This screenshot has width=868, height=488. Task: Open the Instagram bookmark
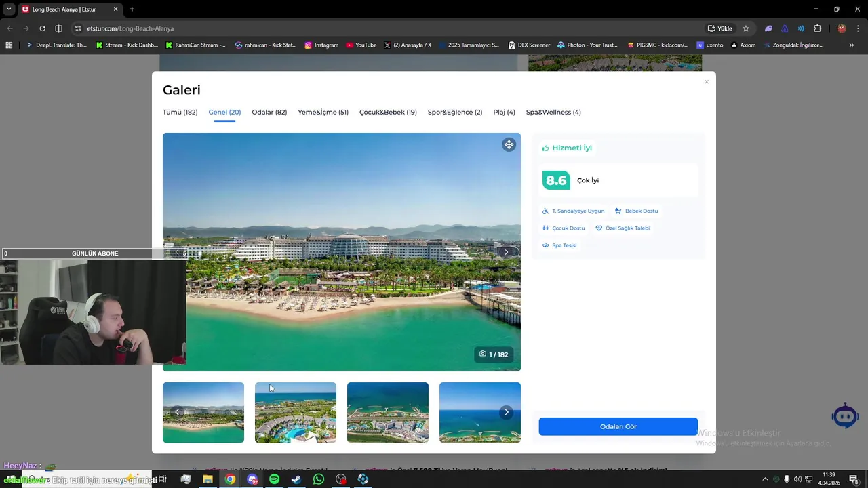click(x=321, y=45)
